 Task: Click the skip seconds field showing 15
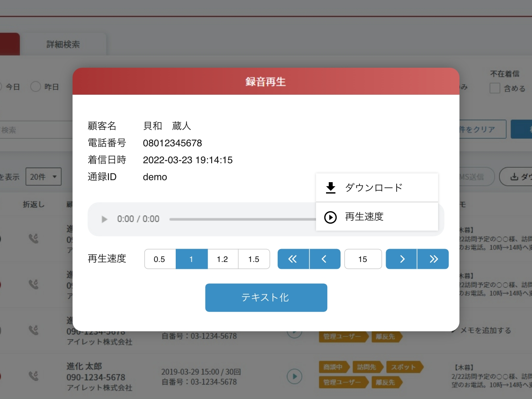(x=363, y=259)
